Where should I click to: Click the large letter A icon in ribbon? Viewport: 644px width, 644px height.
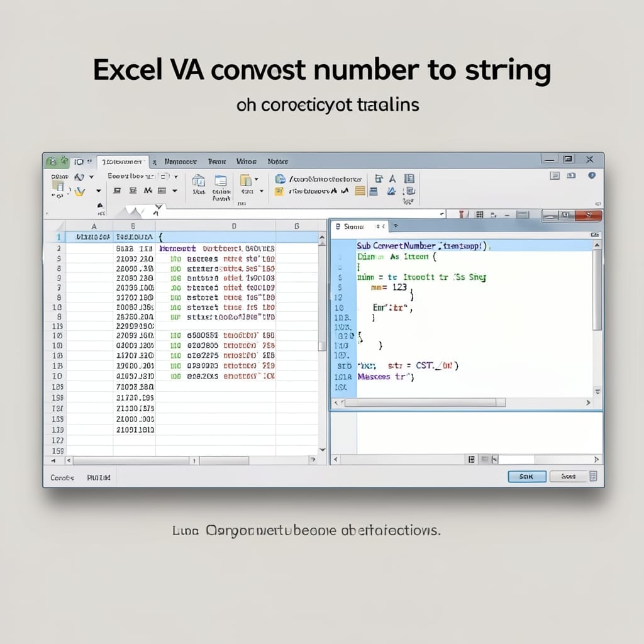392,179
